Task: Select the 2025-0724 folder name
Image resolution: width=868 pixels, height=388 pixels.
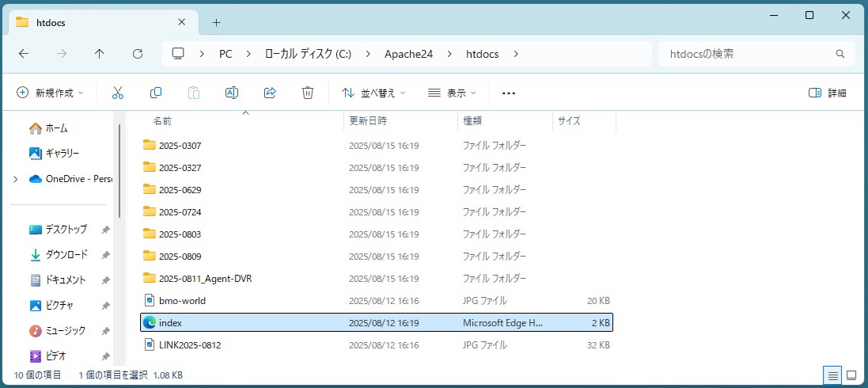Action: 180,211
